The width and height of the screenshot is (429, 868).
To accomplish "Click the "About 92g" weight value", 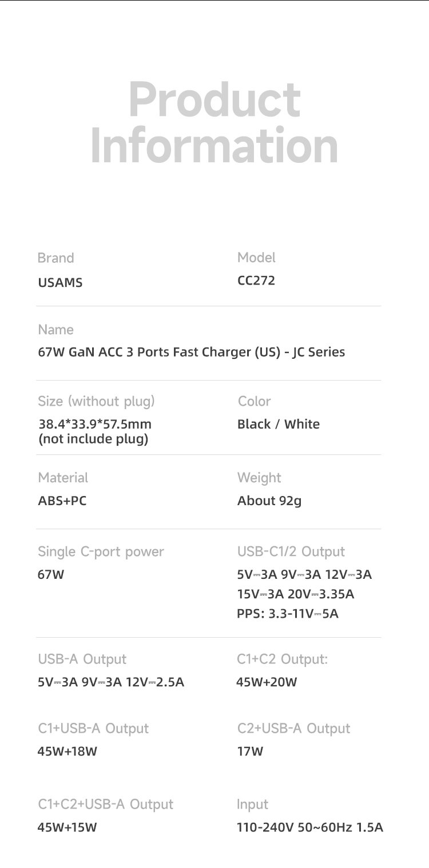I will click(x=269, y=501).
